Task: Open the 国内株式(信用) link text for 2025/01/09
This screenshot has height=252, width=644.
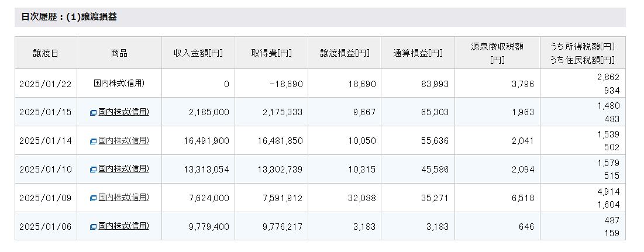Action: coord(123,198)
